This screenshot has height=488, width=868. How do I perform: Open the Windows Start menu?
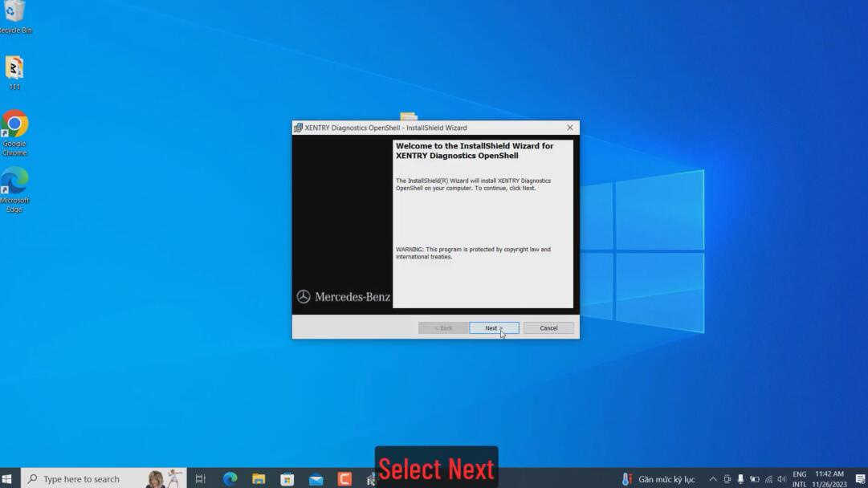click(7, 478)
